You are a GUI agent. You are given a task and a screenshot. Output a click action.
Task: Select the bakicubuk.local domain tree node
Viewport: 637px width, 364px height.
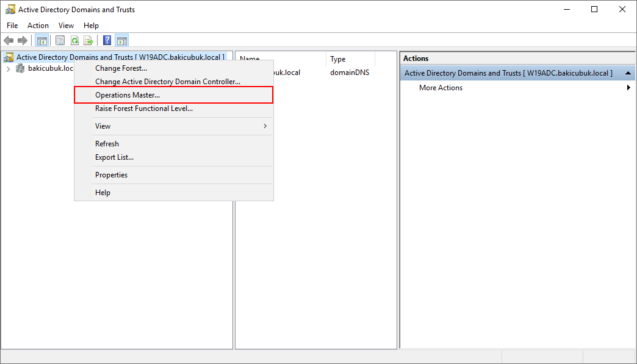[51, 68]
